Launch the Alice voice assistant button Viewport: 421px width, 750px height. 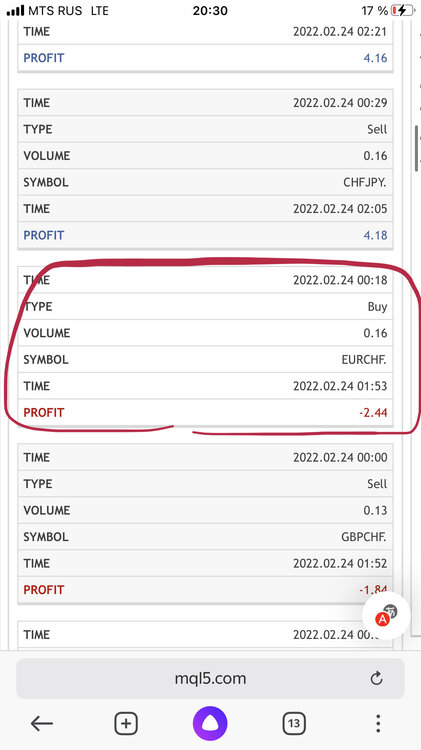click(x=210, y=724)
